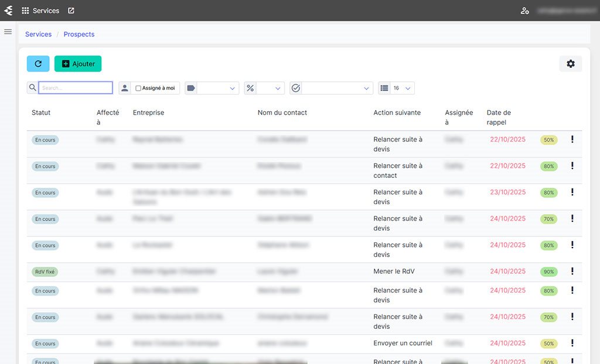Click the green Ajouter button
Image resolution: width=600 pixels, height=364 pixels.
click(78, 64)
